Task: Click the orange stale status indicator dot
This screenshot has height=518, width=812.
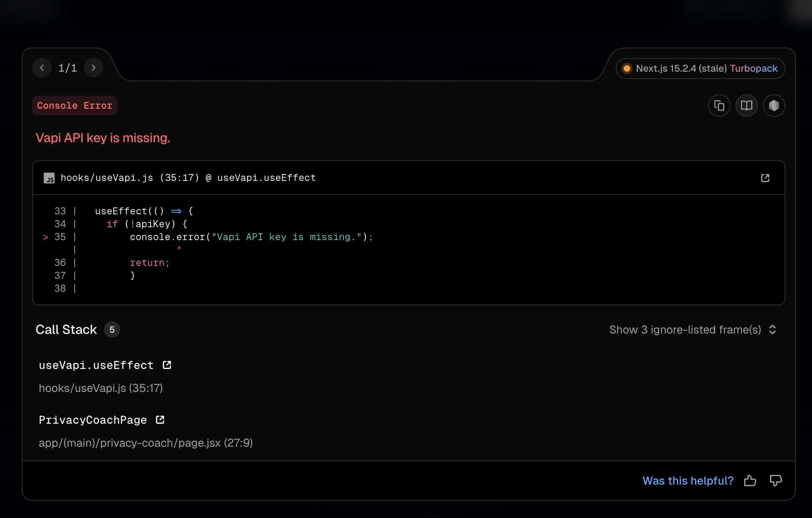Action: point(627,68)
